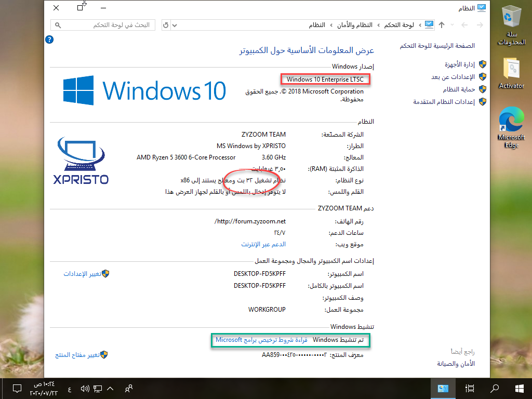Select the Activator folder on the desktop
532x399 pixels.
click(512, 73)
